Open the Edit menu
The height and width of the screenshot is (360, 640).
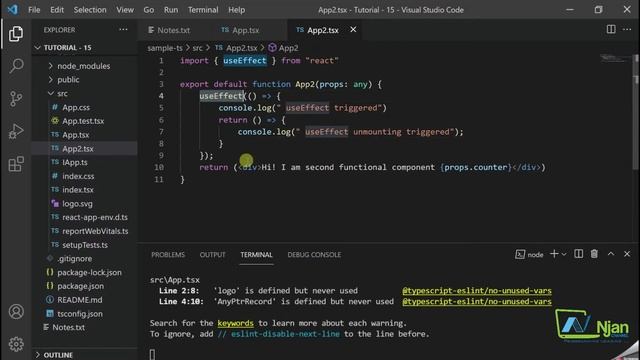(x=57, y=10)
